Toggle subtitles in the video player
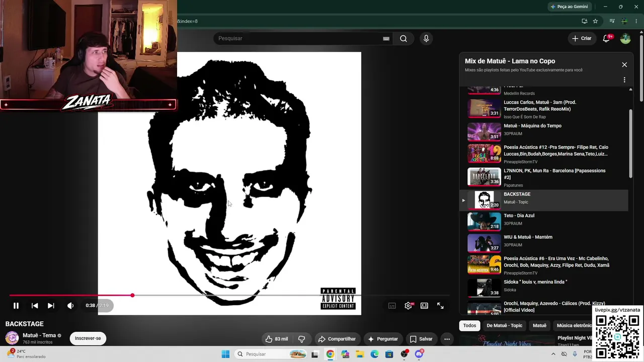Viewport: 644px width, 362px height. (x=392, y=306)
